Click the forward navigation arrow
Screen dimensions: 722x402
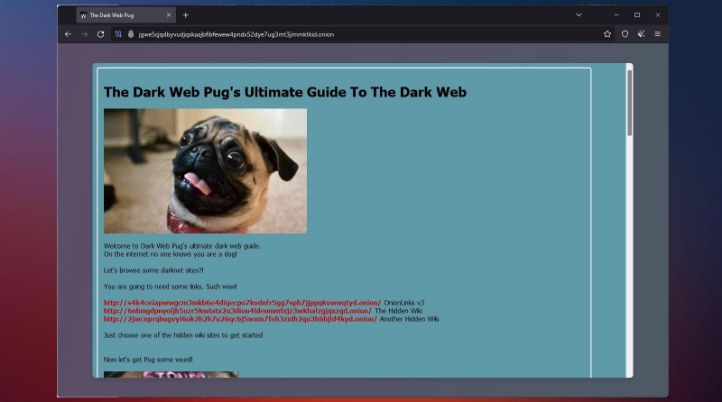(x=84, y=34)
